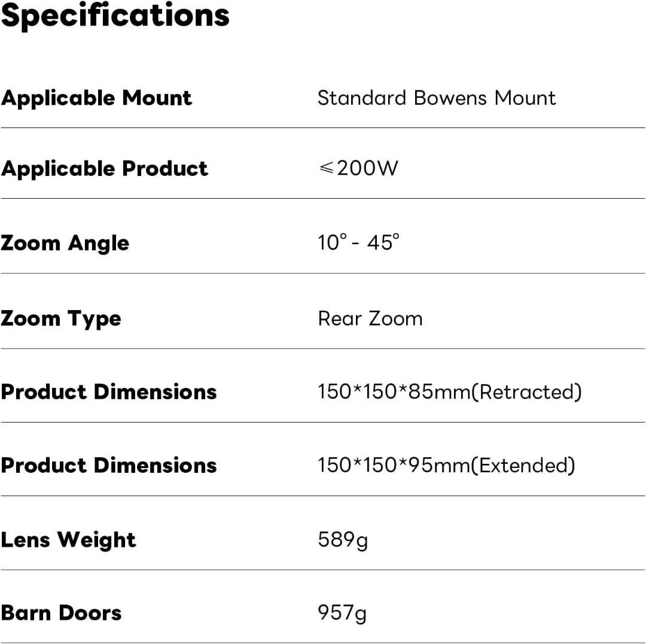Image resolution: width=646 pixels, height=644 pixels.
Task: Click divider line under Lens Weight row
Action: [x=323, y=569]
